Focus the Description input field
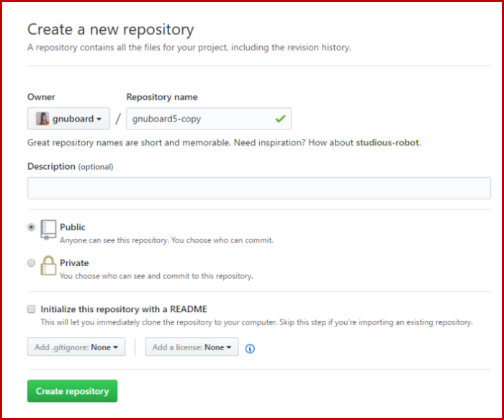 pos(259,188)
